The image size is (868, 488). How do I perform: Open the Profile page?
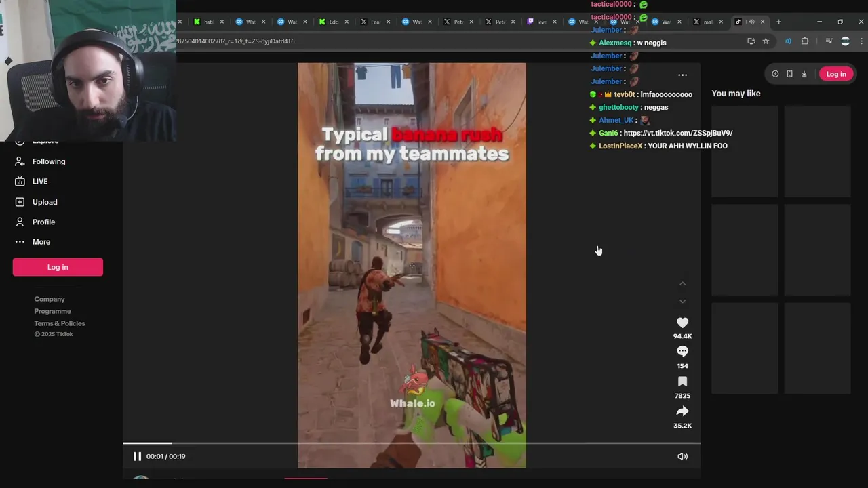(43, 222)
